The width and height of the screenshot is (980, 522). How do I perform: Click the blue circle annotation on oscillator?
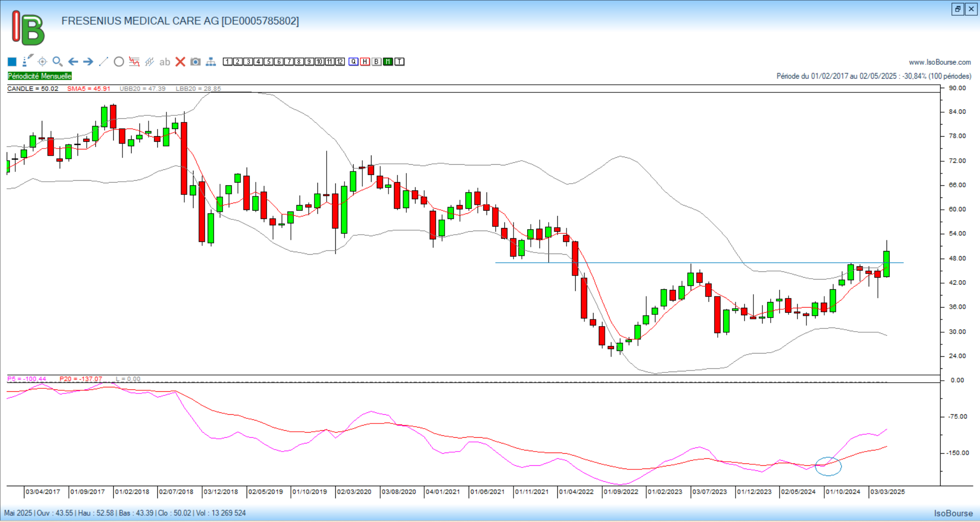click(x=828, y=466)
